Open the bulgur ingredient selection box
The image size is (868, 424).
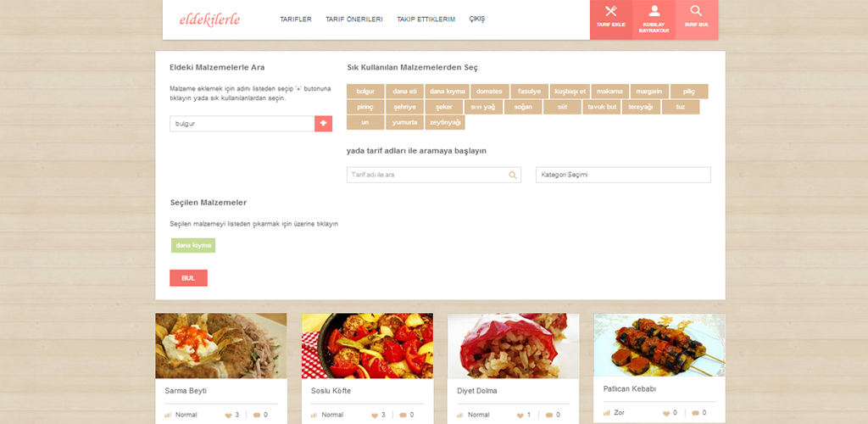[x=242, y=124]
